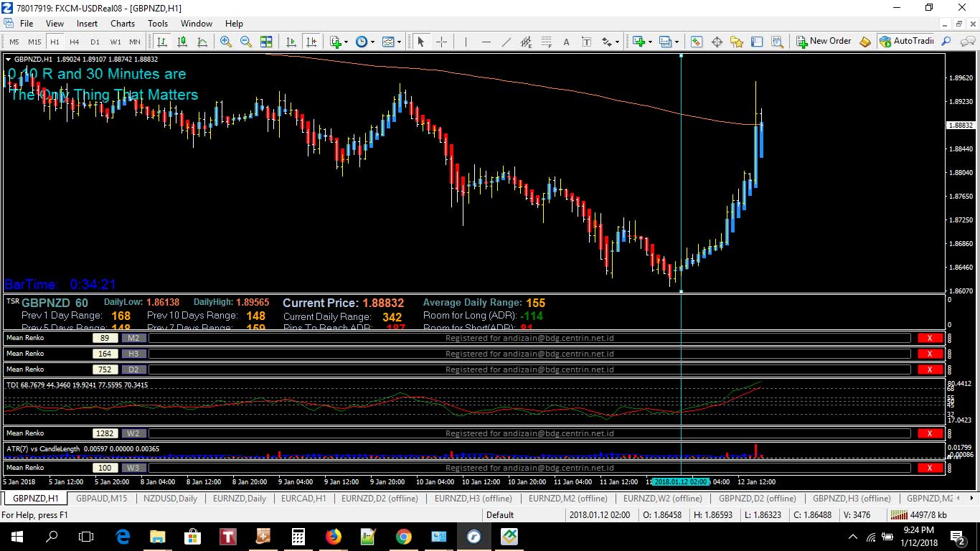The image size is (980, 551).
Task: Select the Crosshair cursor tool
Action: [441, 42]
